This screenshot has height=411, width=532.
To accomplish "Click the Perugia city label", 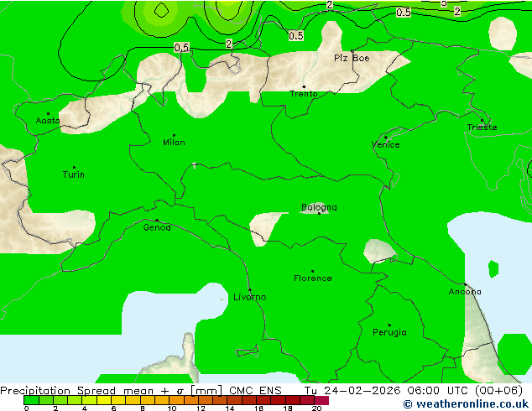I will coord(389,332).
